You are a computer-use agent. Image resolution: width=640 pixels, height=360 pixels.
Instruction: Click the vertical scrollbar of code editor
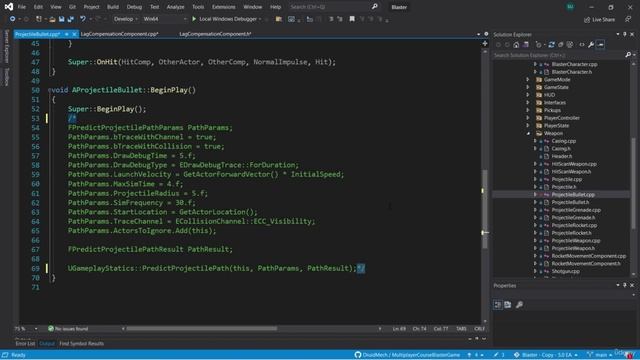(x=485, y=208)
